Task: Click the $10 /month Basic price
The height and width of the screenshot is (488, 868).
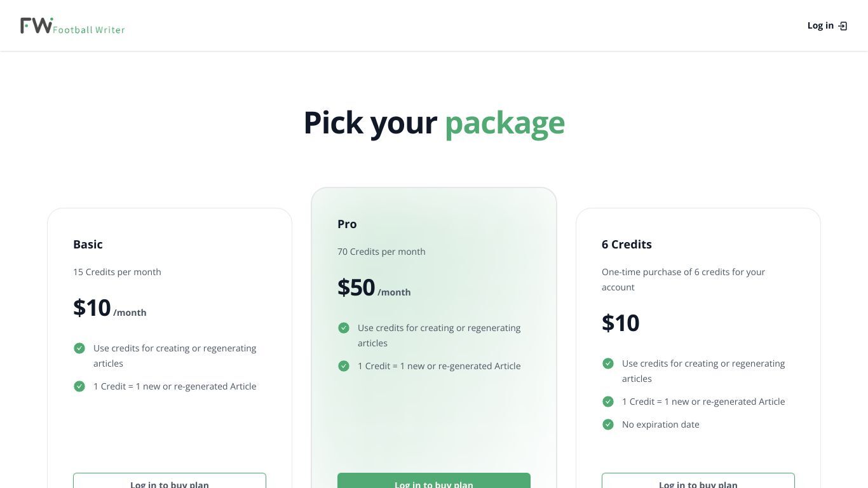Action: click(110, 308)
